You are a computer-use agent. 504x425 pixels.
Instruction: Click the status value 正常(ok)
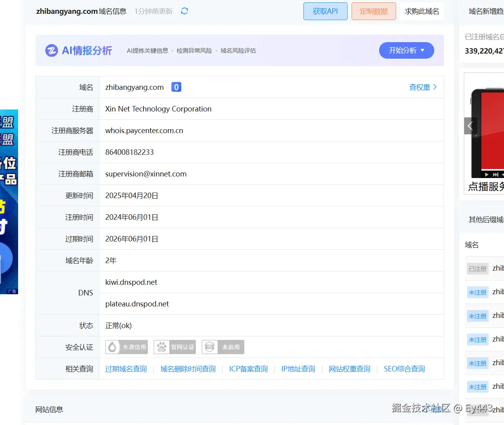pyautogui.click(x=119, y=325)
